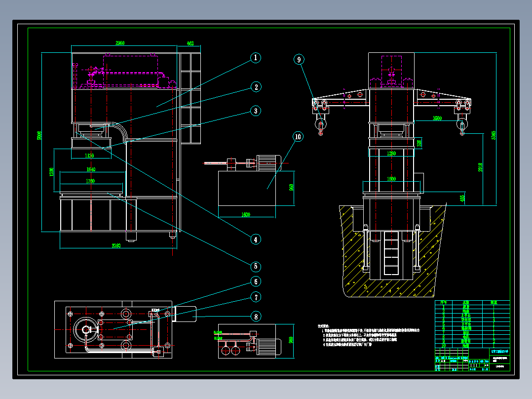The width and height of the screenshot is (532, 399).
Task: Click the 1840 dimension text
Action: (x=91, y=169)
